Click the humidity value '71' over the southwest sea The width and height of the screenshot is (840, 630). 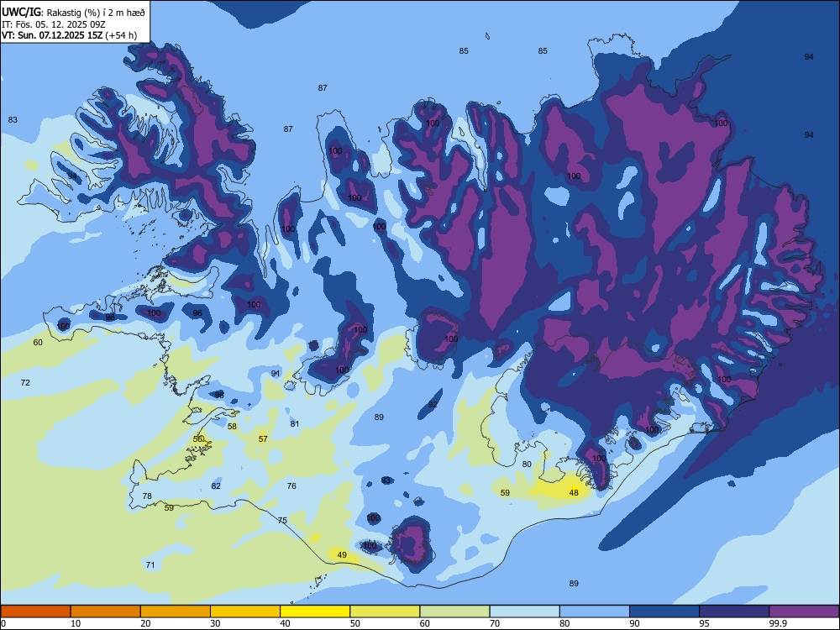(x=150, y=564)
